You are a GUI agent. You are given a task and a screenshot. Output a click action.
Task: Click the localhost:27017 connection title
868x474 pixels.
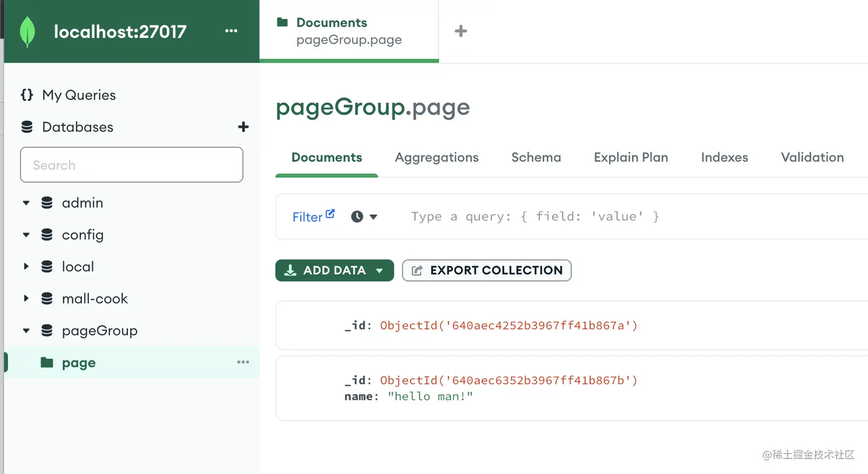pyautogui.click(x=120, y=32)
